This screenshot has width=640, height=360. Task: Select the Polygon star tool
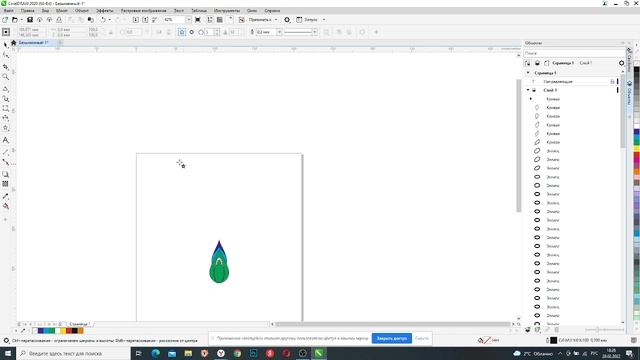pyautogui.click(x=6, y=128)
